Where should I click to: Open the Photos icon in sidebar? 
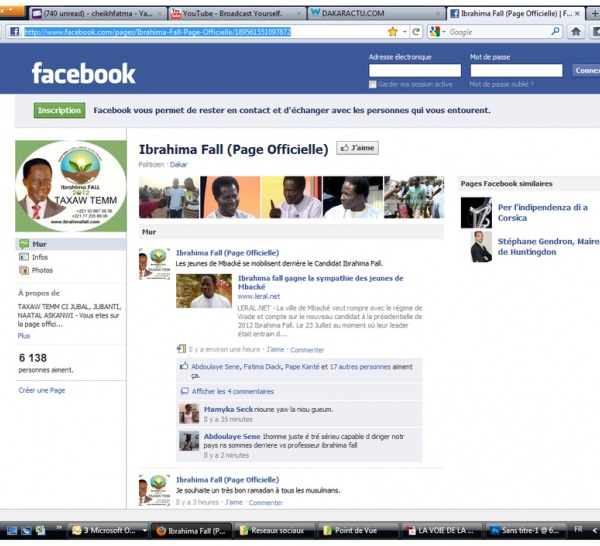(x=24, y=270)
